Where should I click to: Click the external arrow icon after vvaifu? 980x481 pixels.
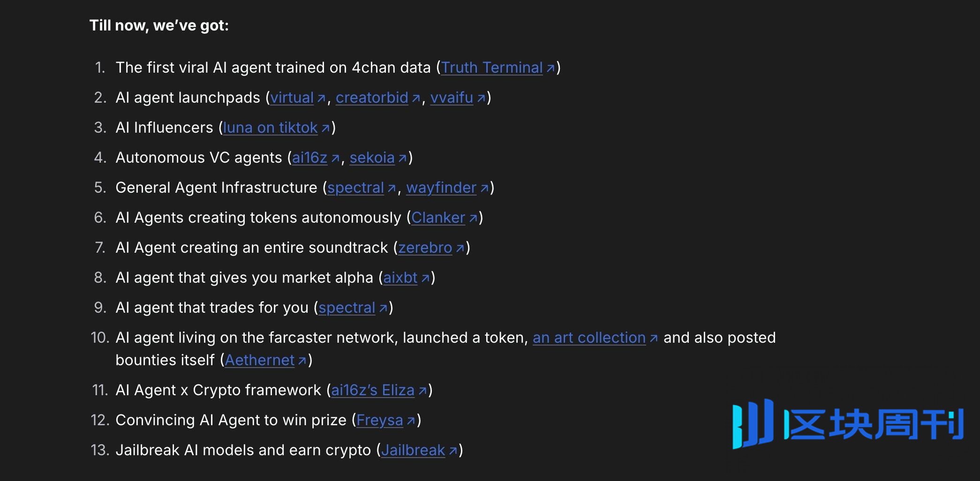coord(481,98)
